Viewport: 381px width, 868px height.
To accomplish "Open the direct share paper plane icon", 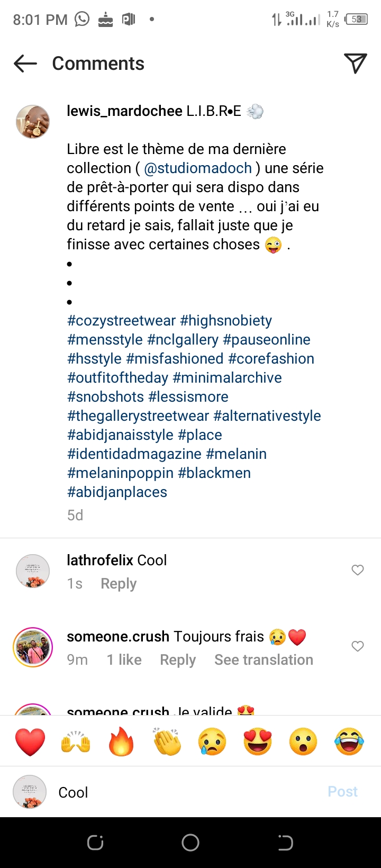I will click(356, 64).
